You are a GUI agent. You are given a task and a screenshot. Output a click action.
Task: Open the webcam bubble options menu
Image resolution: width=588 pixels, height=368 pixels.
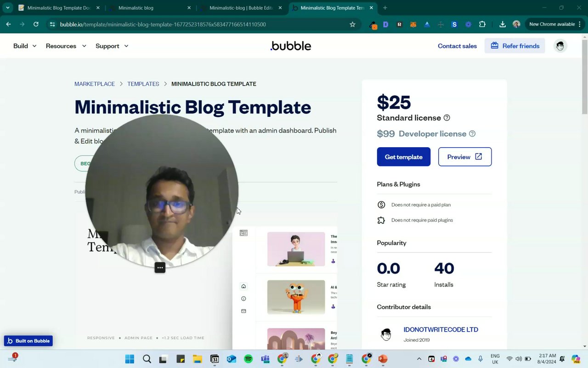coord(160,268)
